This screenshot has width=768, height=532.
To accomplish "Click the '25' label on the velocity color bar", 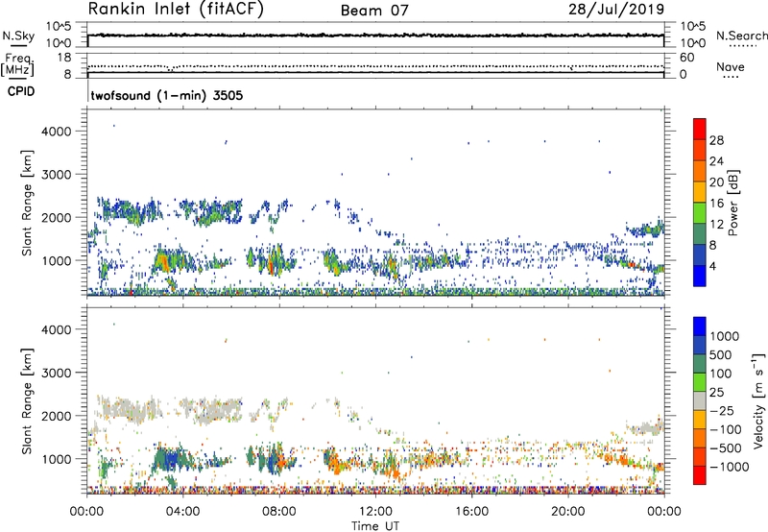I will tap(716, 392).
